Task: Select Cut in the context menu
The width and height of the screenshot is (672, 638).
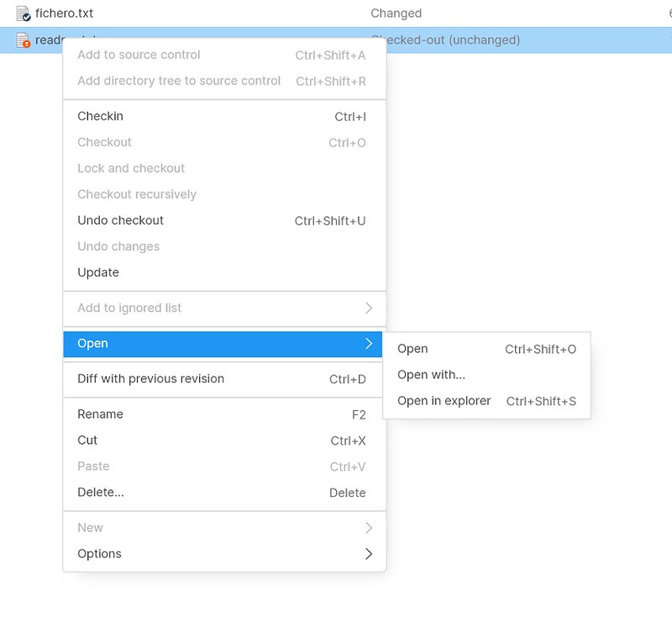Action: [87, 440]
